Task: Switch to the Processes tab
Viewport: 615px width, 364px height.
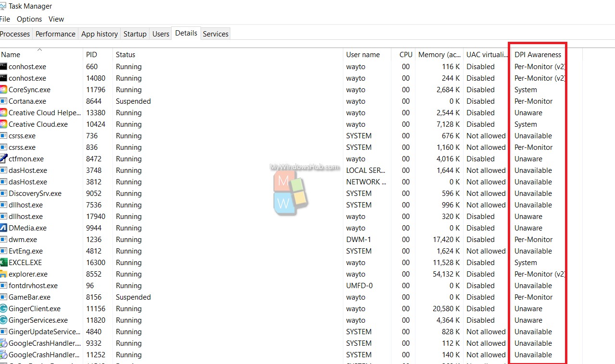Action: (x=15, y=34)
